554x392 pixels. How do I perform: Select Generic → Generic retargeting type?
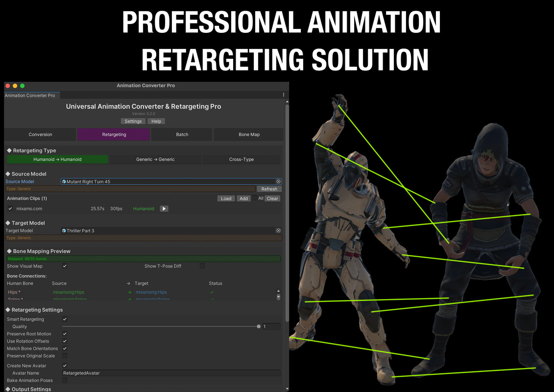[155, 159]
